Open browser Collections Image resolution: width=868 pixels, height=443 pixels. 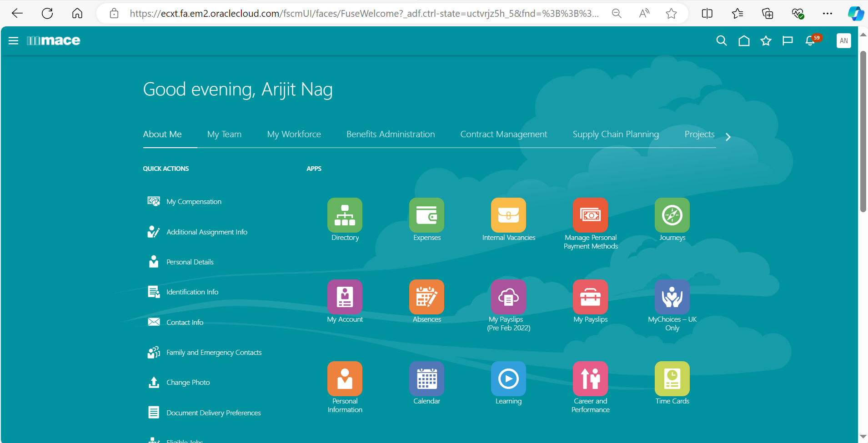click(x=768, y=14)
